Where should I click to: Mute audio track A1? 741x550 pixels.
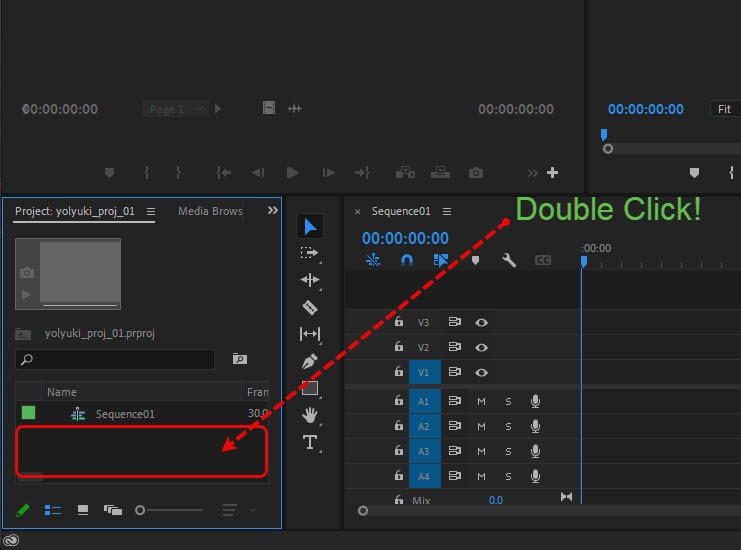tap(481, 401)
